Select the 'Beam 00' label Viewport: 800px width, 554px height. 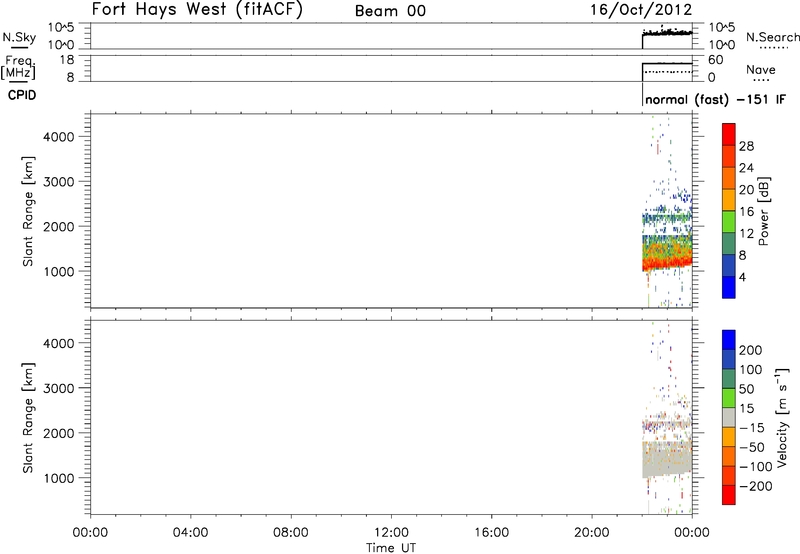point(390,11)
